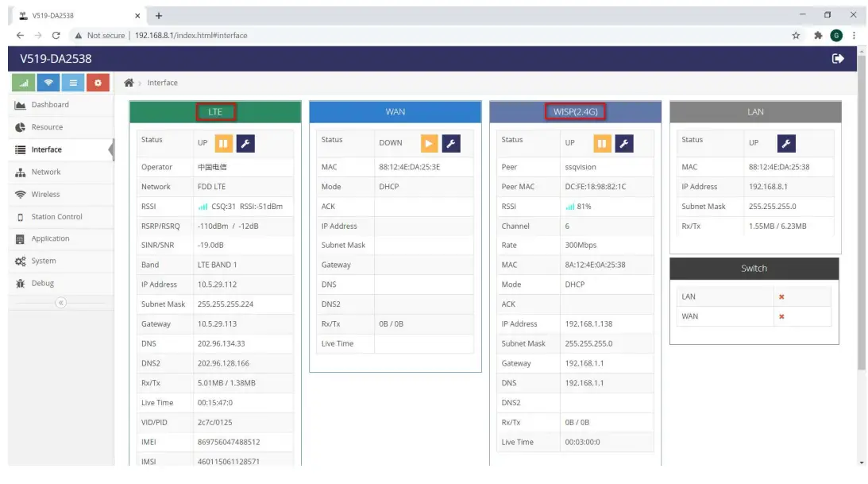This screenshot has height=484, width=868.
Task: Open Debug in sidebar
Action: click(61, 284)
